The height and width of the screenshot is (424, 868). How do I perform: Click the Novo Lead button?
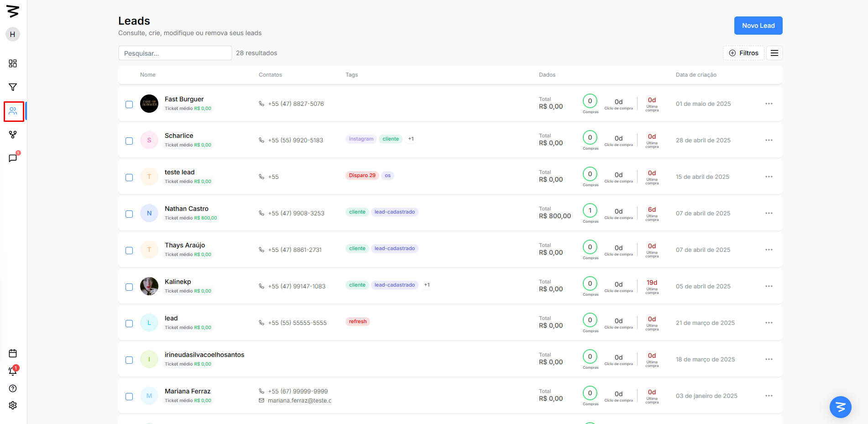click(x=758, y=26)
